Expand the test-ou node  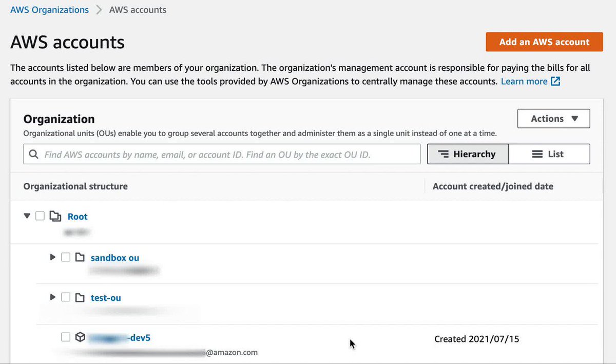[x=52, y=297]
